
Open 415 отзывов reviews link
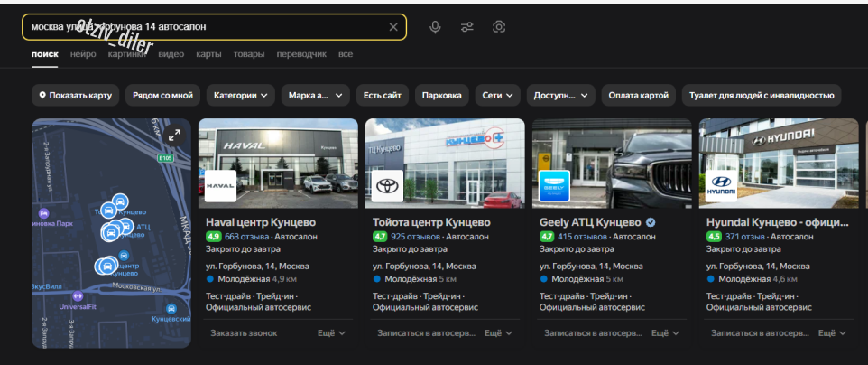tap(582, 237)
